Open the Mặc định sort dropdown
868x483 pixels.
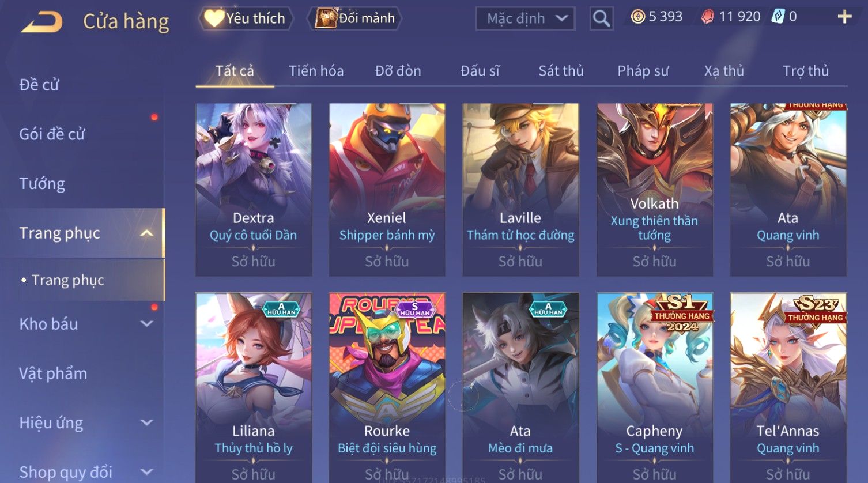coord(525,19)
